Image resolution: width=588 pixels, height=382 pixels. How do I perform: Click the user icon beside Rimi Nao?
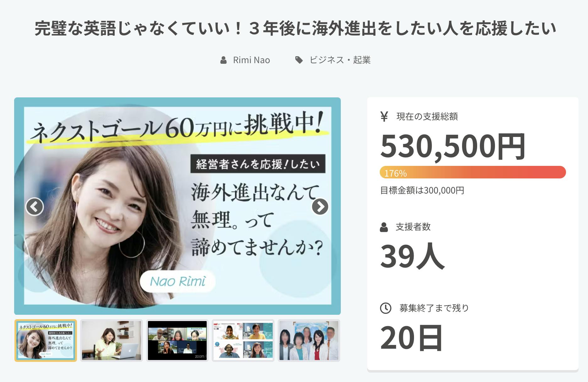pos(223,60)
